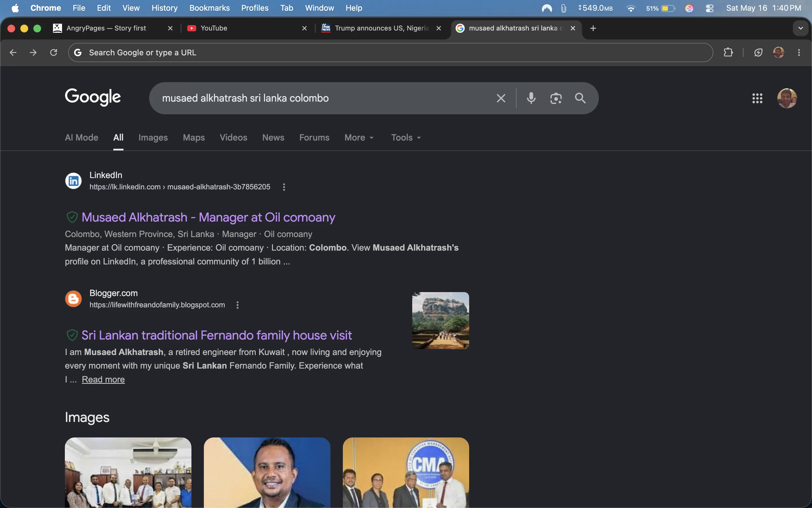
Task: Open Chrome three-dot menu
Action: (x=799, y=52)
